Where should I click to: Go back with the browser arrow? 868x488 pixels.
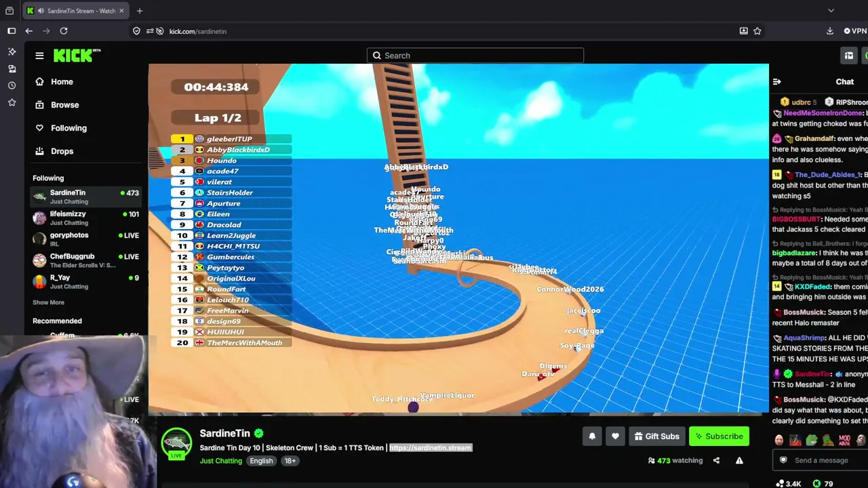(x=28, y=31)
